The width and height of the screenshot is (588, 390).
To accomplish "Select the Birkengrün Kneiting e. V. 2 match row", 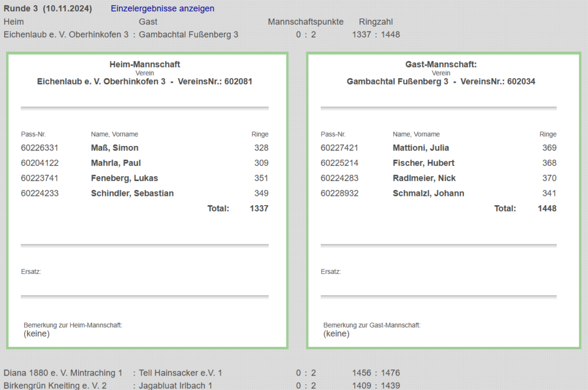I will (55, 385).
